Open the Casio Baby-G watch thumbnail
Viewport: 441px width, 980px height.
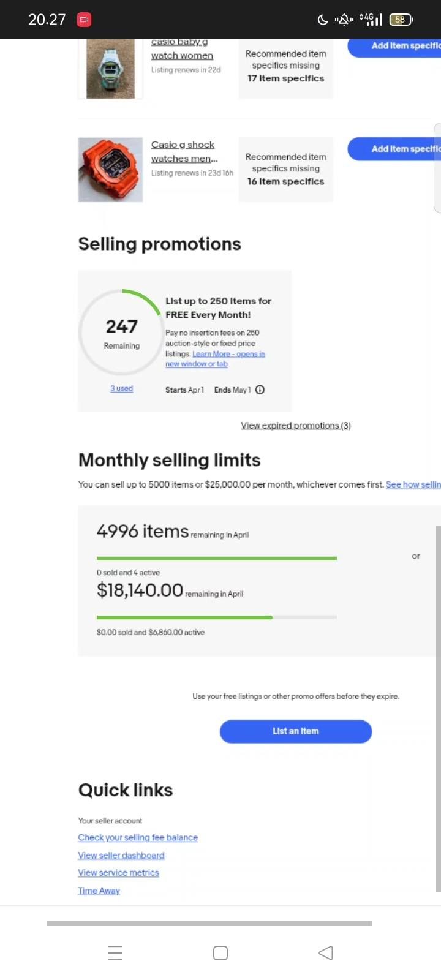click(x=110, y=68)
